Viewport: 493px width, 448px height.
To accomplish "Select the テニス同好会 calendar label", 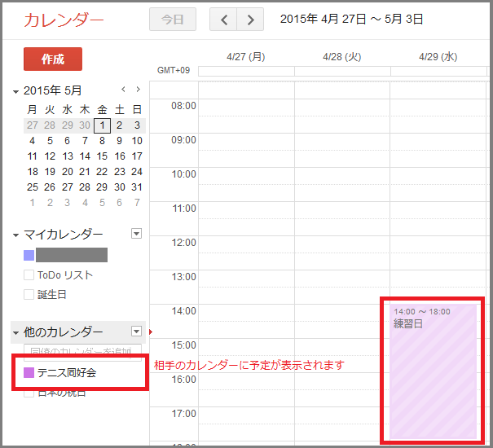I will pos(67,373).
